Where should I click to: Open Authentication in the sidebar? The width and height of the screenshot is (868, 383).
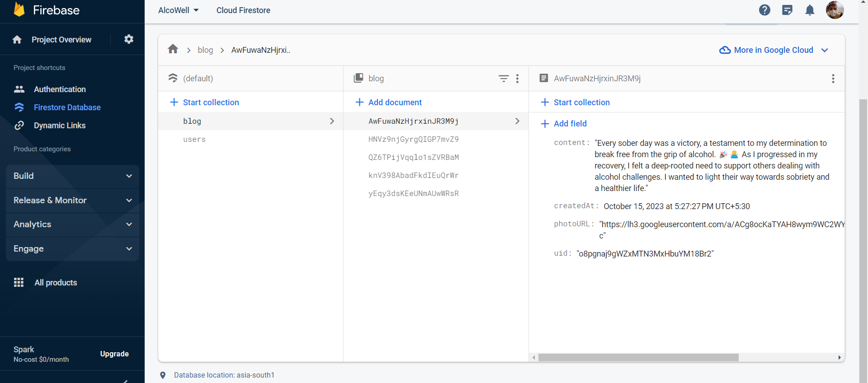click(60, 89)
